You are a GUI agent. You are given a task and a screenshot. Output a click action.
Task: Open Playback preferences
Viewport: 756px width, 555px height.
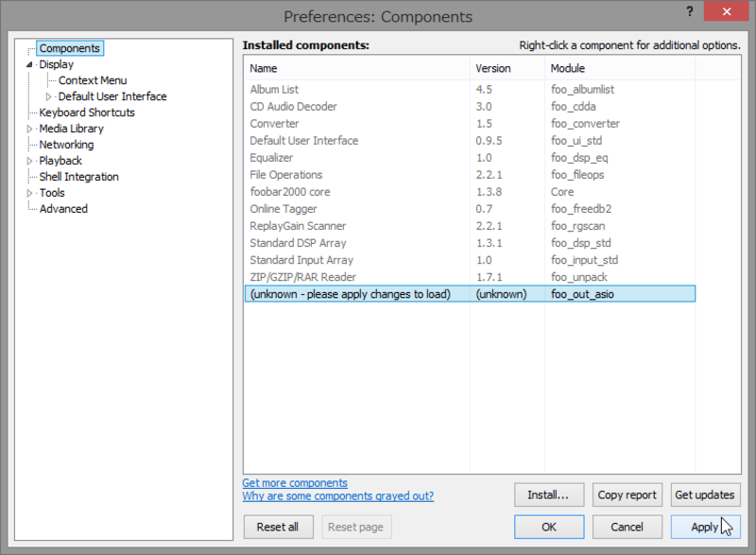(x=60, y=161)
